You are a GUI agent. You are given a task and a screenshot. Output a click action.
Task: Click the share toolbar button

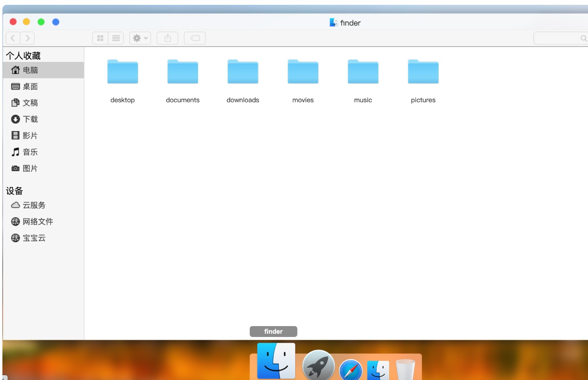[167, 38]
